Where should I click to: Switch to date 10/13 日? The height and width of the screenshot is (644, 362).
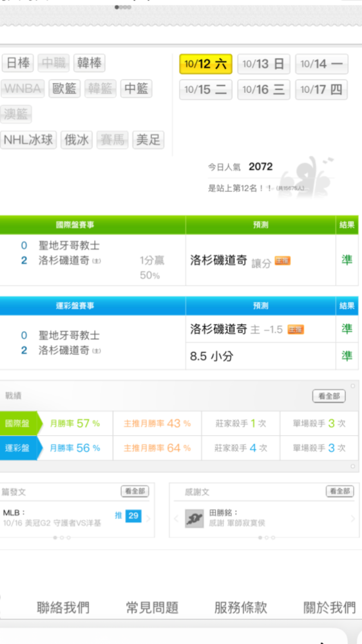point(263,64)
